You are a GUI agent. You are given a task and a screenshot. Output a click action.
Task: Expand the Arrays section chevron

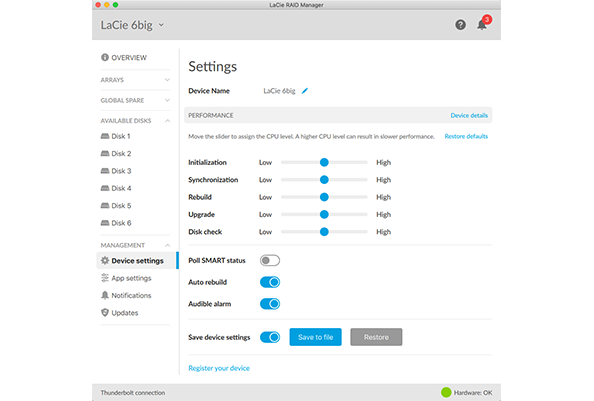tap(167, 80)
